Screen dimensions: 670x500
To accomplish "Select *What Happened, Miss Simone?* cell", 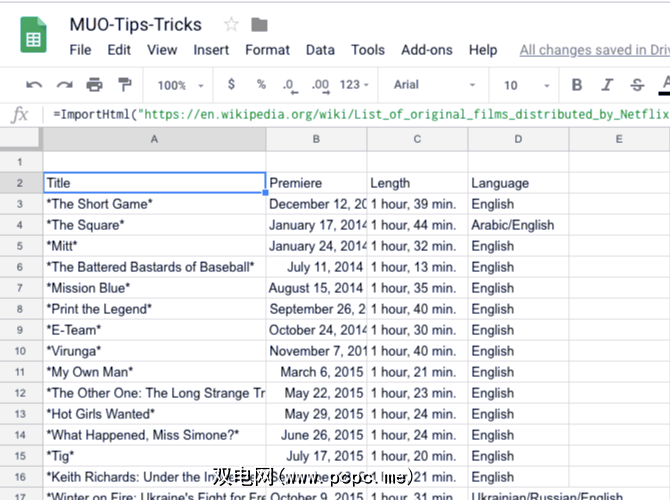I will [x=154, y=435].
